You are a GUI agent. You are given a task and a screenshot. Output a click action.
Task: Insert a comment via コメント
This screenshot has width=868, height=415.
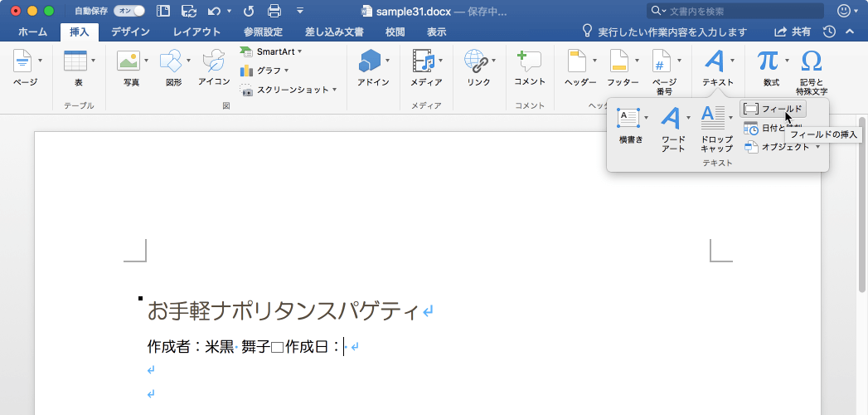click(530, 68)
